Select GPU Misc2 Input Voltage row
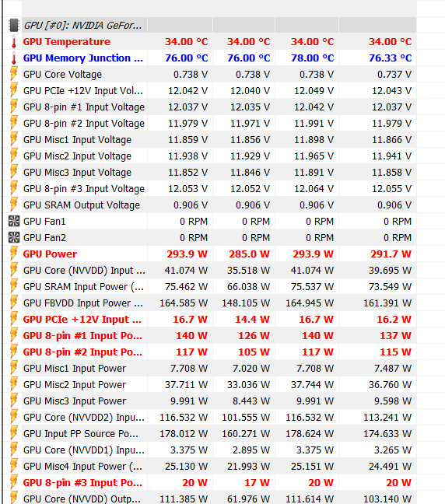The width and height of the screenshot is (445, 504). [209, 156]
